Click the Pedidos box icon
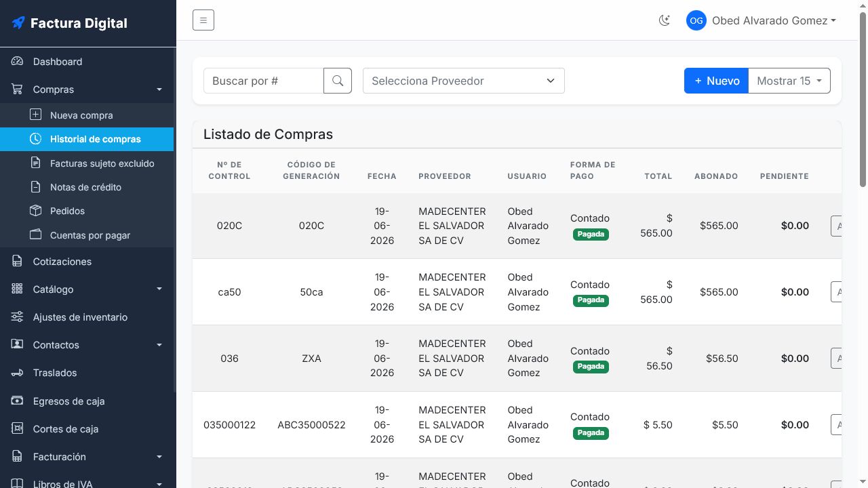868x488 pixels. (36, 211)
